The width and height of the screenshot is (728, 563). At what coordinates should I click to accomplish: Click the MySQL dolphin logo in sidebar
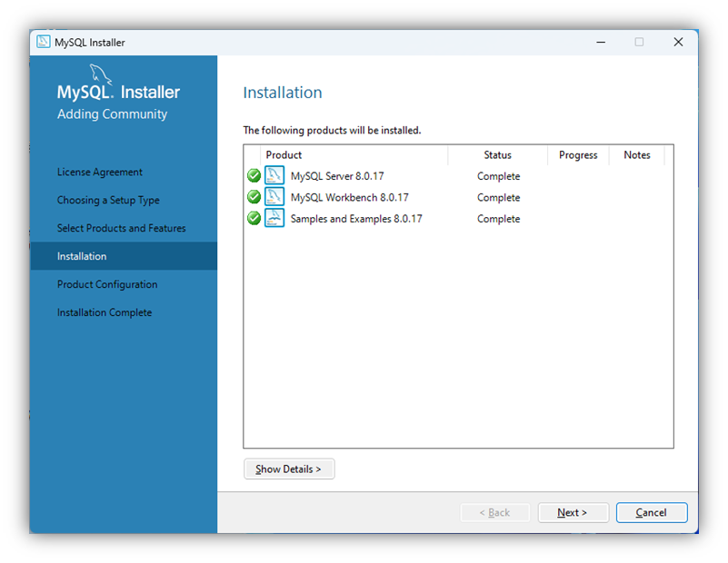(x=100, y=74)
